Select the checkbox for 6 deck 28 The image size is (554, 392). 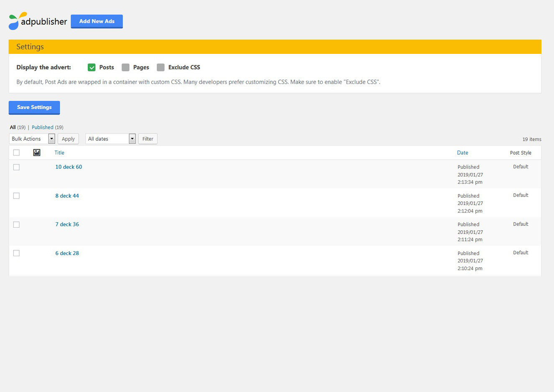(16, 253)
